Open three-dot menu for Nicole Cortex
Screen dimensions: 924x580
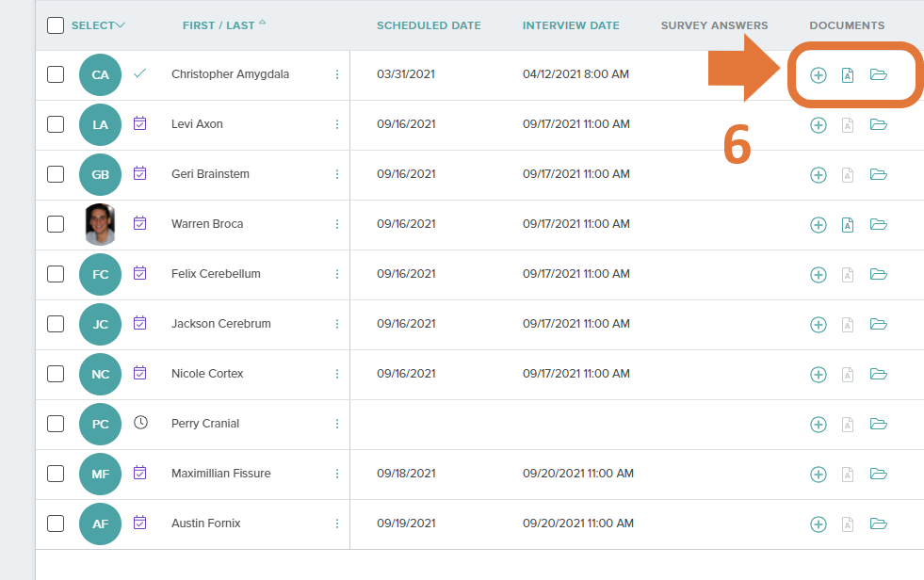click(337, 374)
